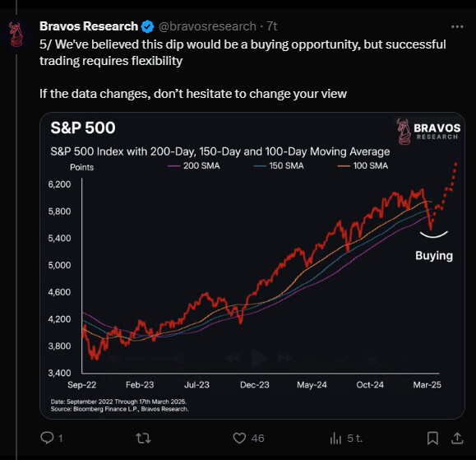Open the 7t timestamp link
Viewport: 476px width, 460px height.
click(271, 26)
